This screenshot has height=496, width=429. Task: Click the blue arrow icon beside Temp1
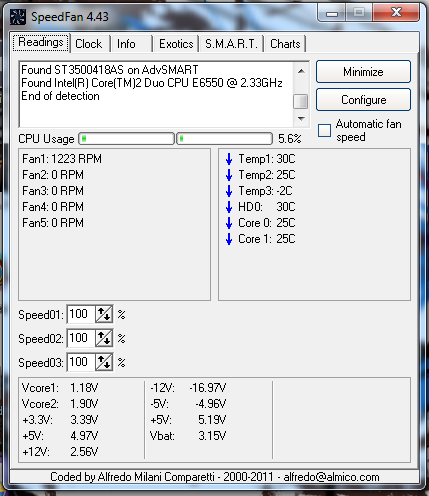coord(229,159)
